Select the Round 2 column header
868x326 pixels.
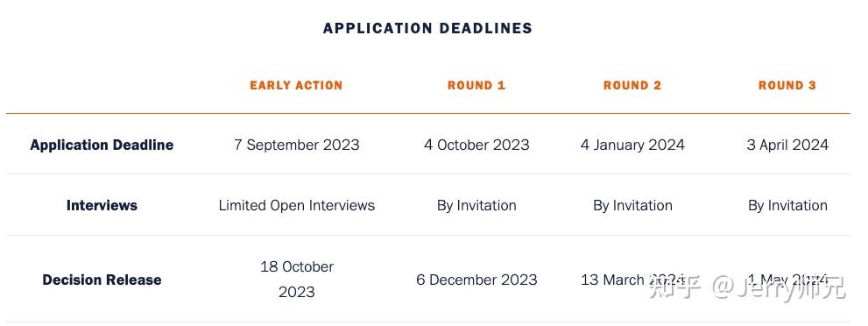(632, 85)
